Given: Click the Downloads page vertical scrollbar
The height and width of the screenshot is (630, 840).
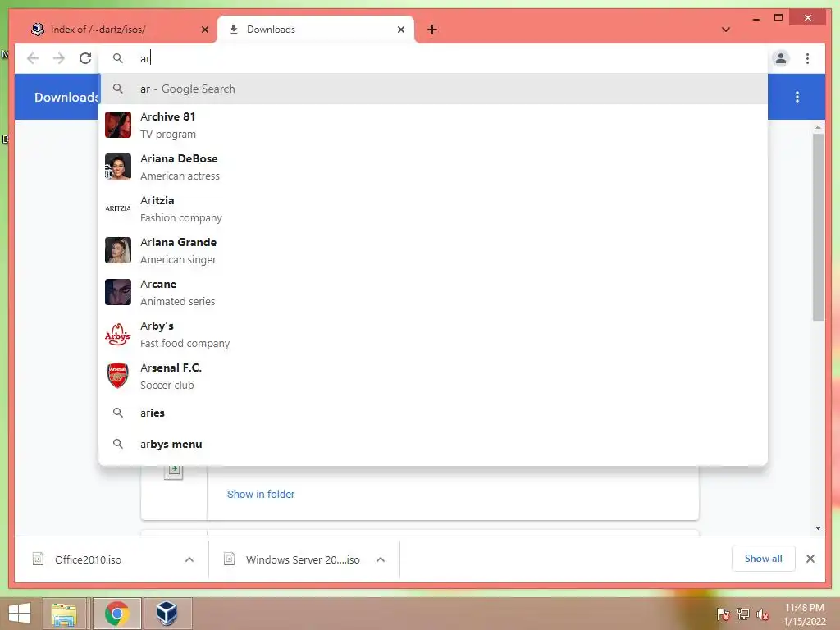Looking at the screenshot, I should pos(818,227).
